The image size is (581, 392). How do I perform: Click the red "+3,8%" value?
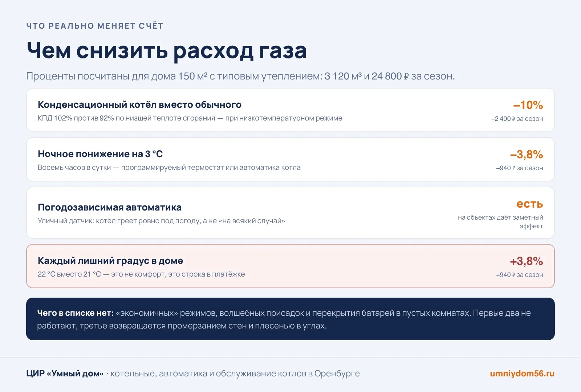pos(527,261)
